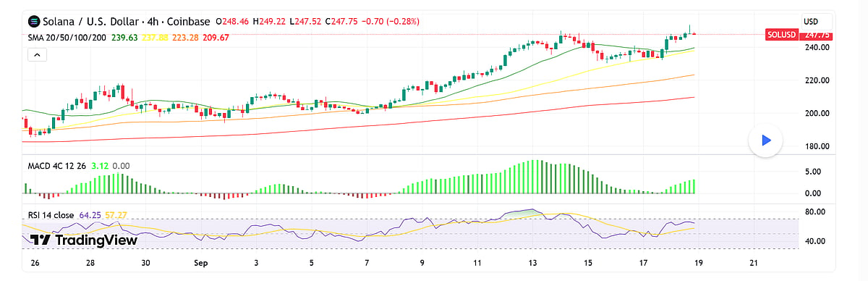Collapse the indicator legend with the chevron button

pyautogui.click(x=36, y=55)
